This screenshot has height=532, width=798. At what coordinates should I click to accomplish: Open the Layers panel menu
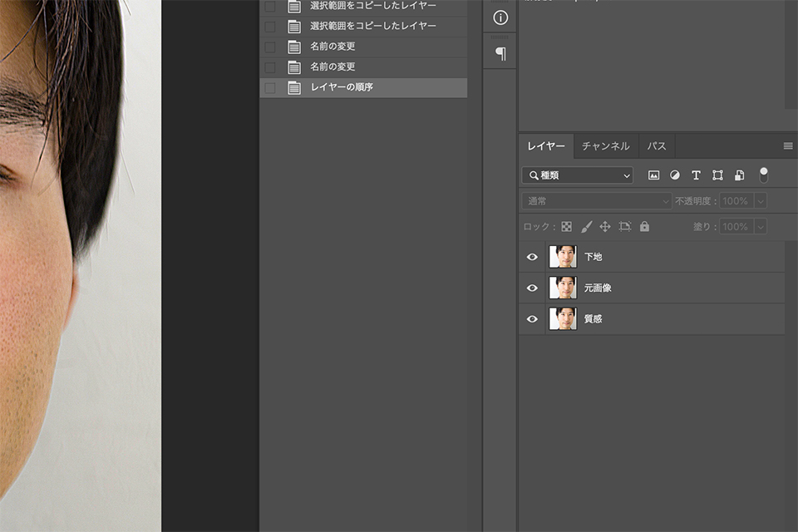point(788,146)
